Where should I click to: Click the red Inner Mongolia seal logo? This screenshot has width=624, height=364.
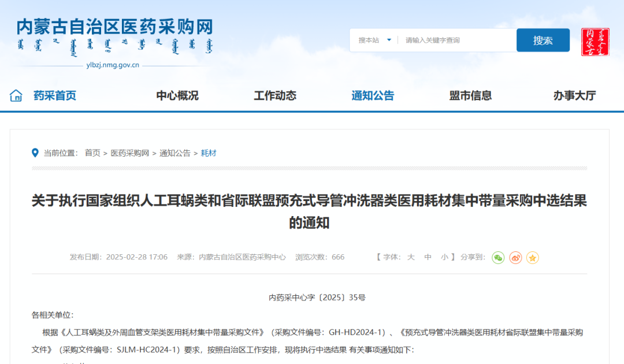[595, 42]
